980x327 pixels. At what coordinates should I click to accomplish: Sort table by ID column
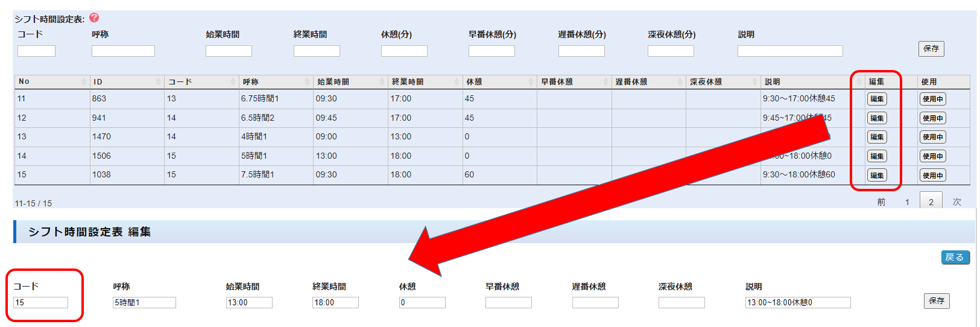[126, 81]
